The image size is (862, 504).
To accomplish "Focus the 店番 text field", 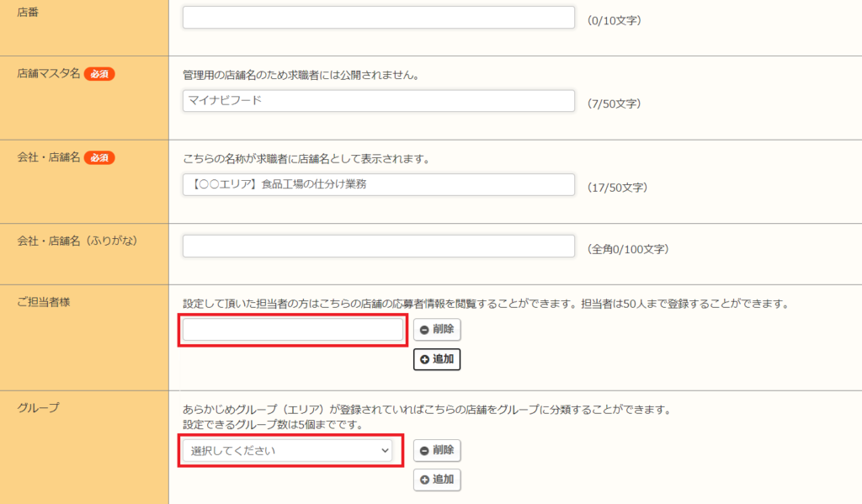I will click(x=378, y=18).
